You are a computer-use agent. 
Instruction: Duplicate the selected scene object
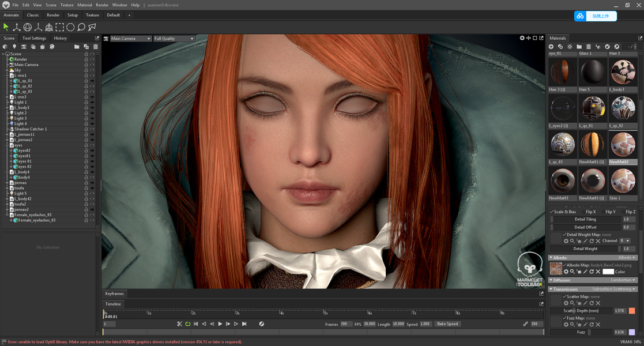(x=86, y=47)
